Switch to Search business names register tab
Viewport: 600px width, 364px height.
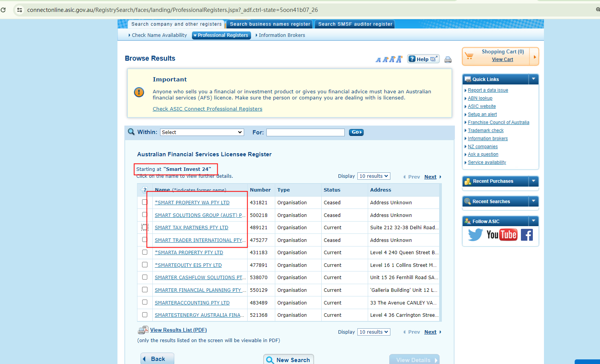pos(270,24)
